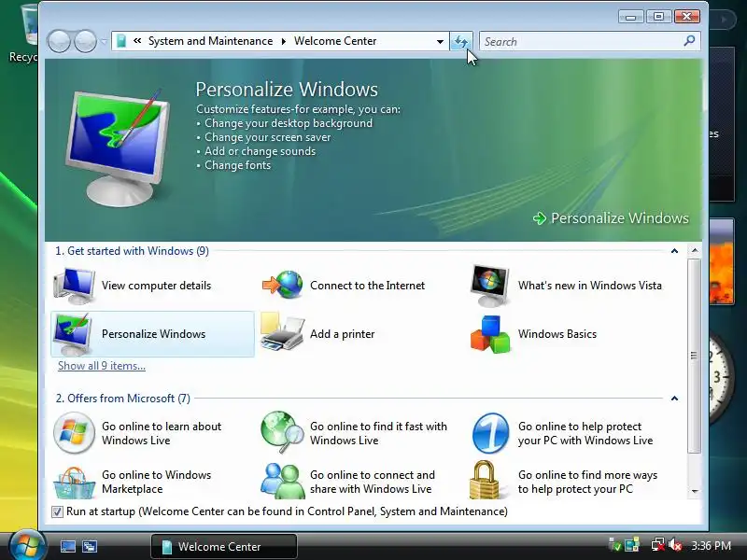Click Go online to learn about Windows Live text

pyautogui.click(x=162, y=433)
